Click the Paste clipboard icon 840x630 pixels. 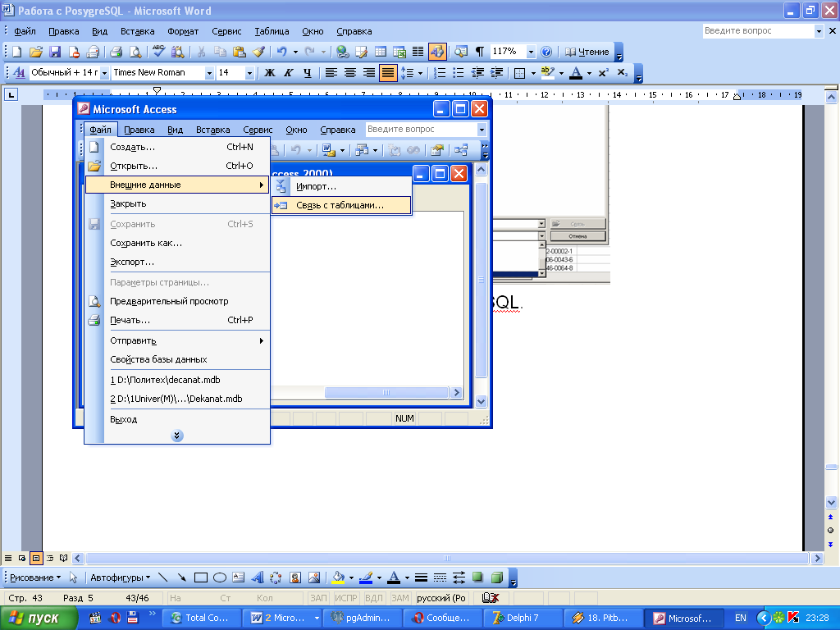point(240,52)
